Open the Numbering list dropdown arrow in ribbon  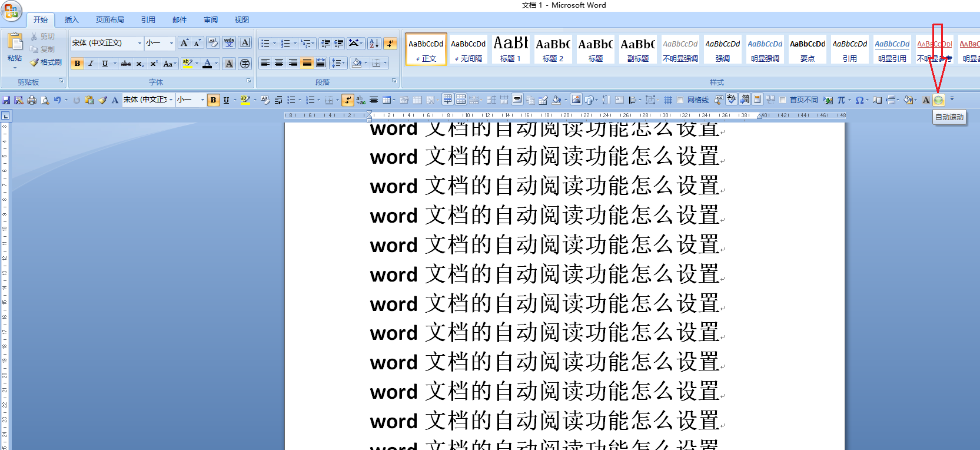(295, 44)
